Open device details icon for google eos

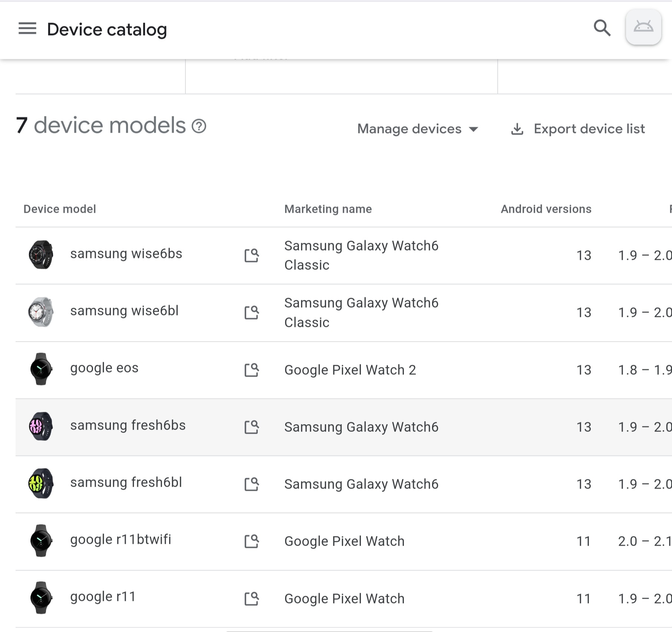tap(252, 370)
